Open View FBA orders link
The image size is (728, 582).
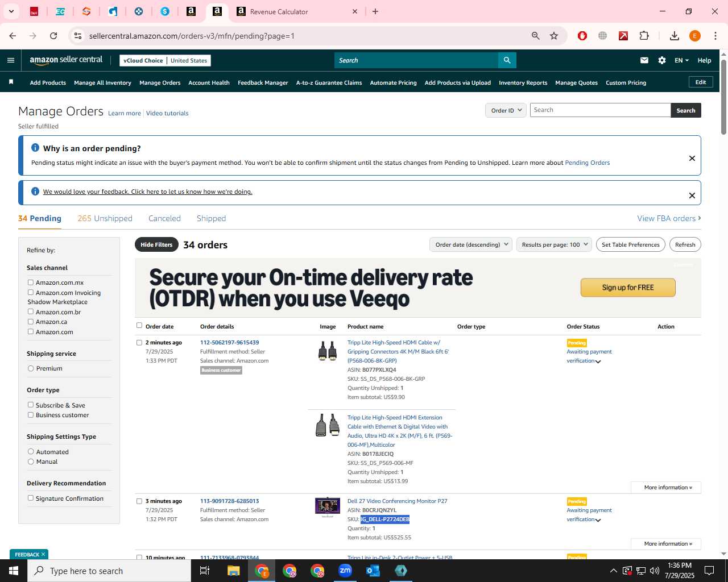(669, 218)
